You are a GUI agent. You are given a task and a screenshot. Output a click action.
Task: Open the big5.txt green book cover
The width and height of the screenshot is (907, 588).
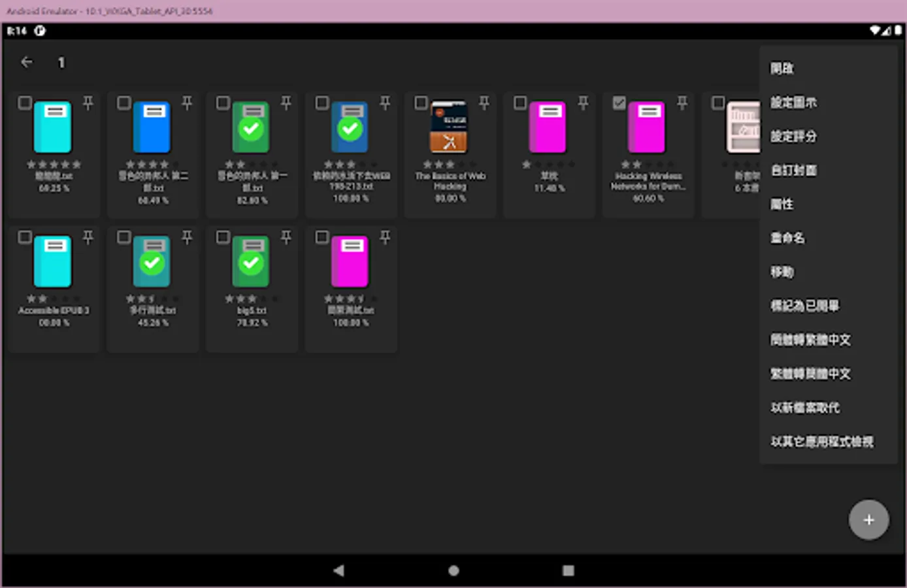pos(251,261)
